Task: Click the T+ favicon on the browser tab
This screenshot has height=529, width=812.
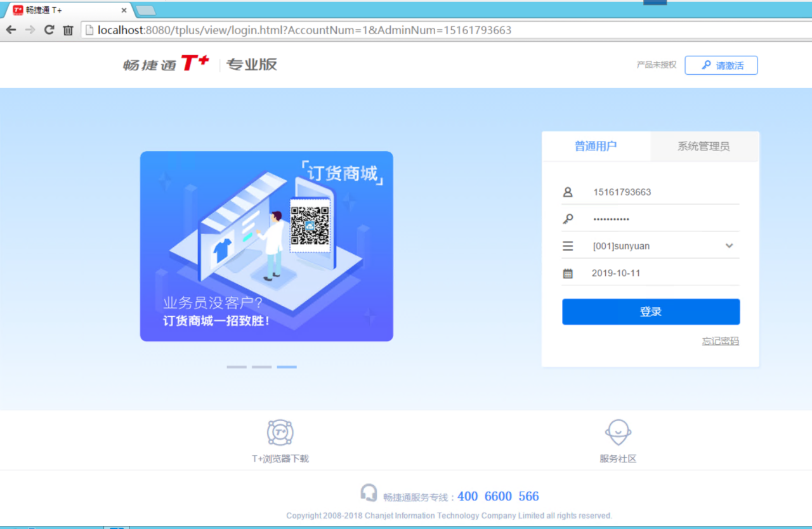Action: 18,10
